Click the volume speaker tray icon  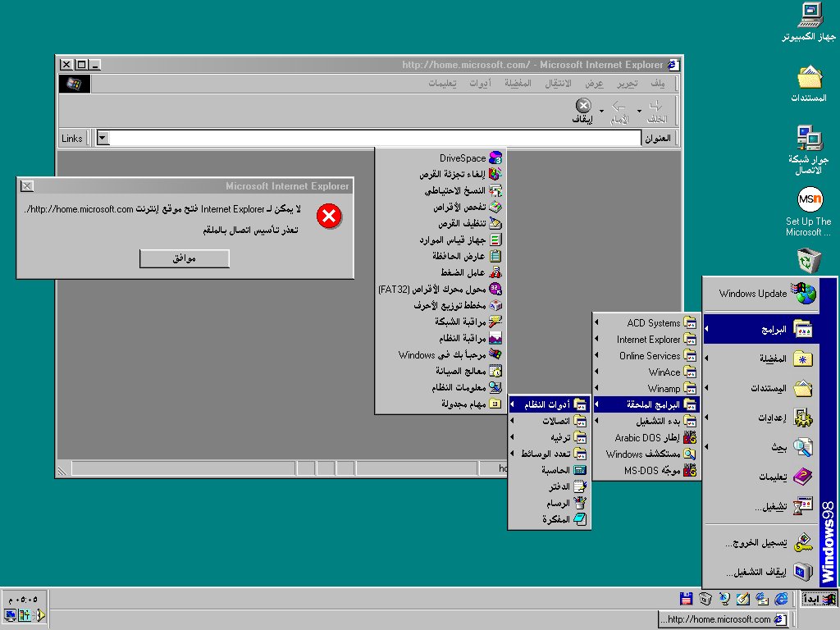(x=40, y=615)
